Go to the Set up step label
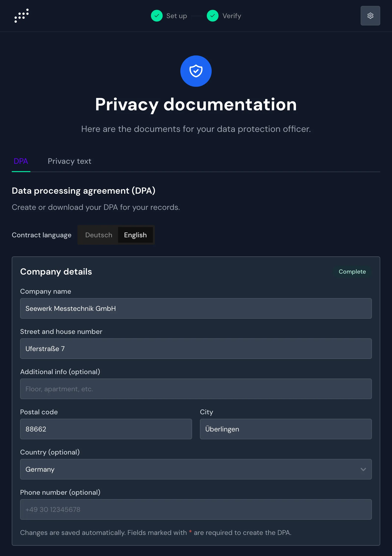 click(x=177, y=16)
